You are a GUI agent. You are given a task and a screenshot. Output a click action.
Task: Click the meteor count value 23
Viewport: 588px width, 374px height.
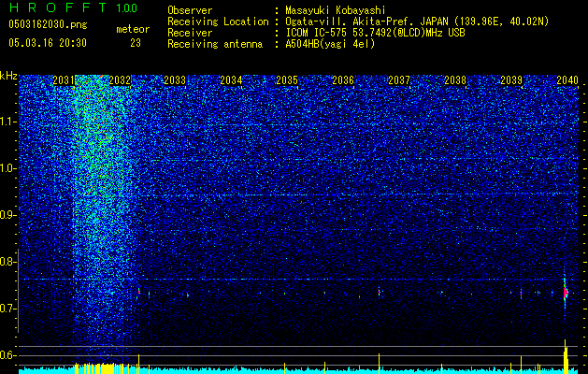tap(136, 43)
